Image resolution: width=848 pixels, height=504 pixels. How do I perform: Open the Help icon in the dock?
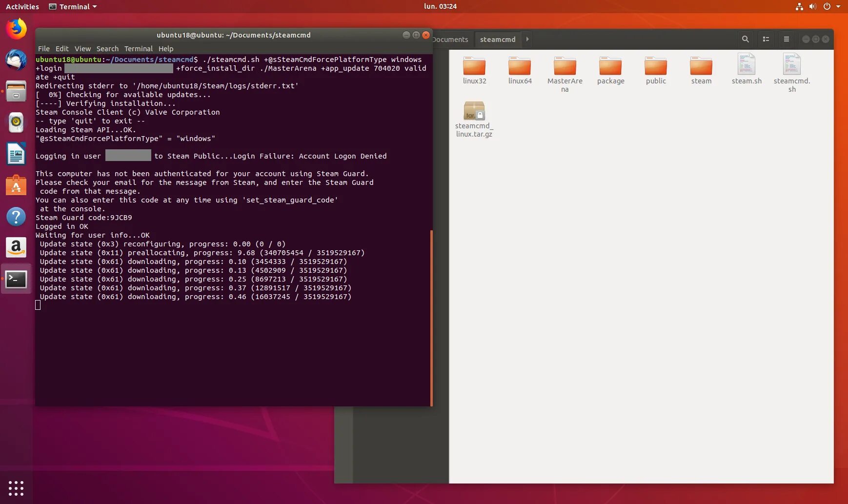click(16, 217)
